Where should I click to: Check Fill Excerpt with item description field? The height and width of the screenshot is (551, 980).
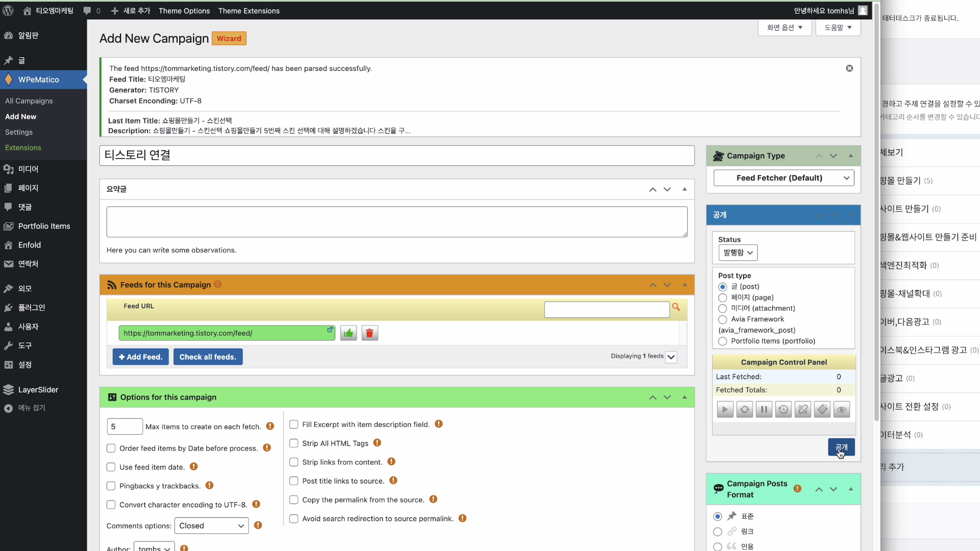(x=293, y=424)
